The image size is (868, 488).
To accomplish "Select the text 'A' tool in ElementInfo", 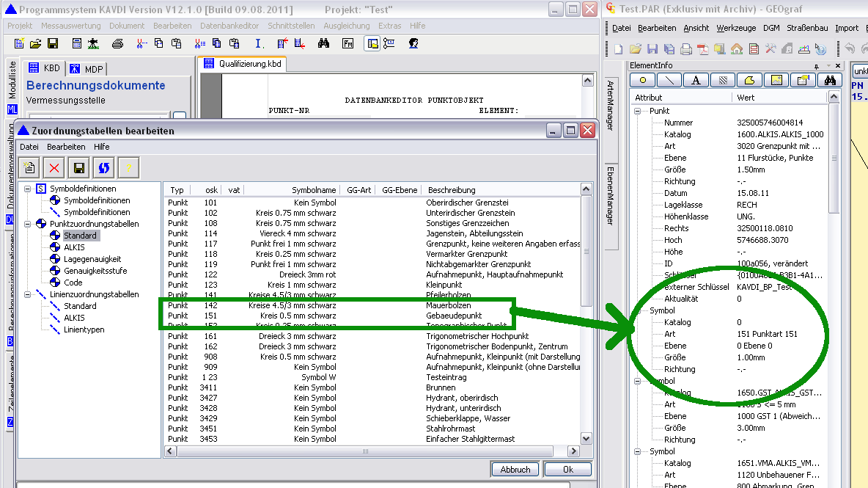I will (696, 80).
